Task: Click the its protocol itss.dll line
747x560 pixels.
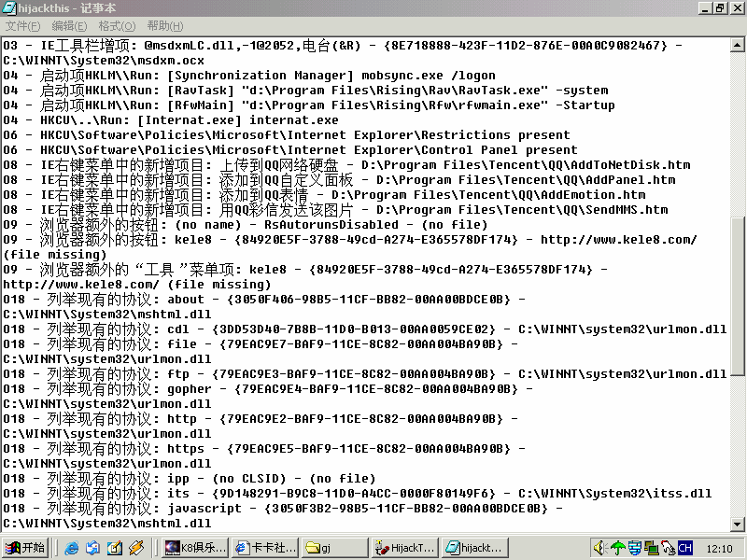Action: point(358,494)
